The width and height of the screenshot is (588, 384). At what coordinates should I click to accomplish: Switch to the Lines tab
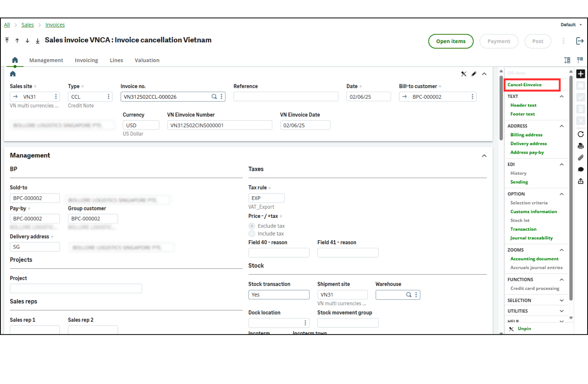116,60
